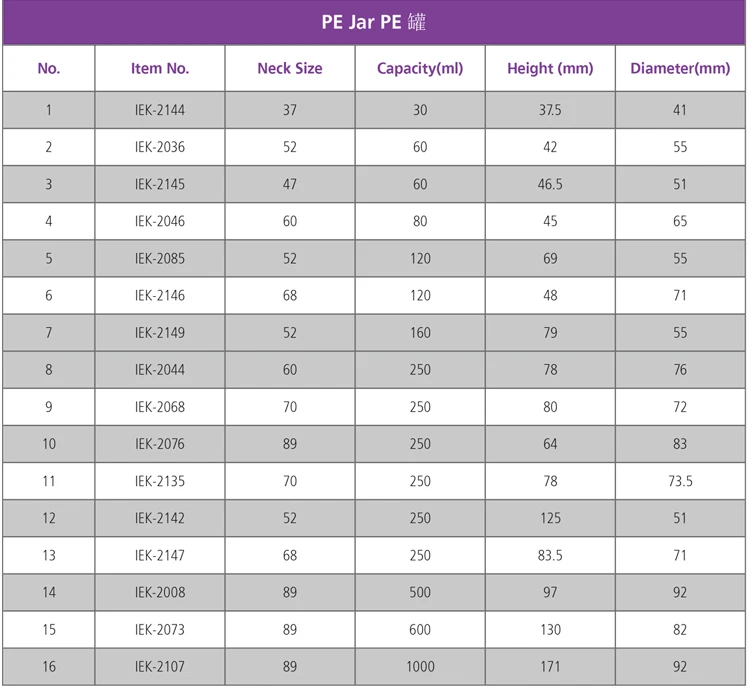
Task: Select item IEK-2085 in the table
Action: [160, 258]
